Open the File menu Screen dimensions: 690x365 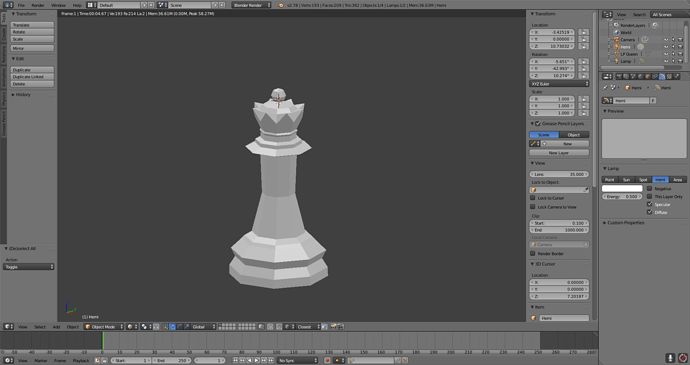tap(21, 5)
